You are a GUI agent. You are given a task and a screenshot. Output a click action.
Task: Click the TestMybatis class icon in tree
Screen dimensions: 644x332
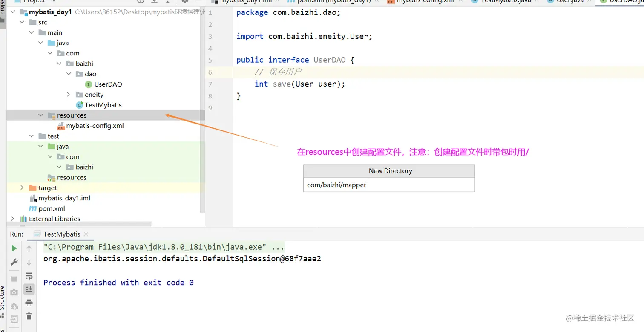point(79,105)
